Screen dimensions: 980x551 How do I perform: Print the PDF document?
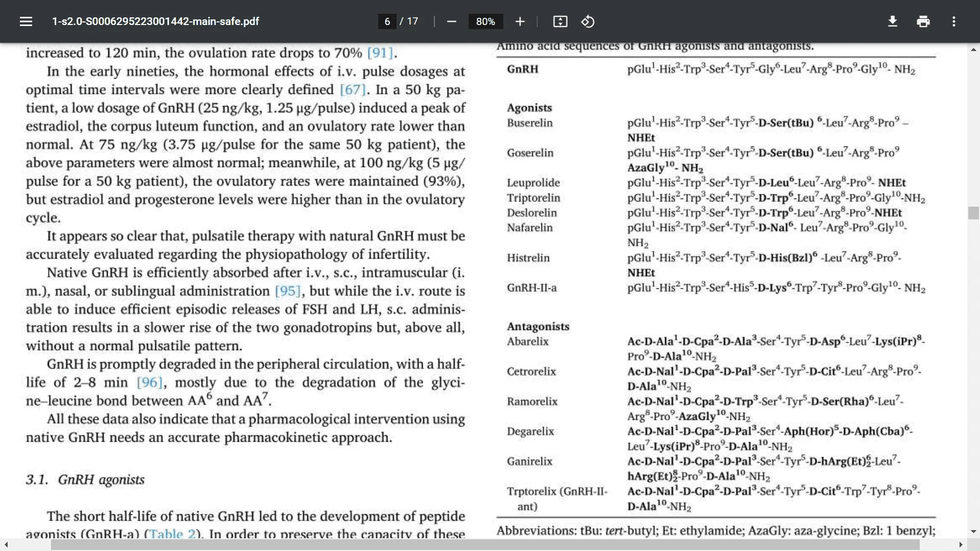click(x=923, y=21)
